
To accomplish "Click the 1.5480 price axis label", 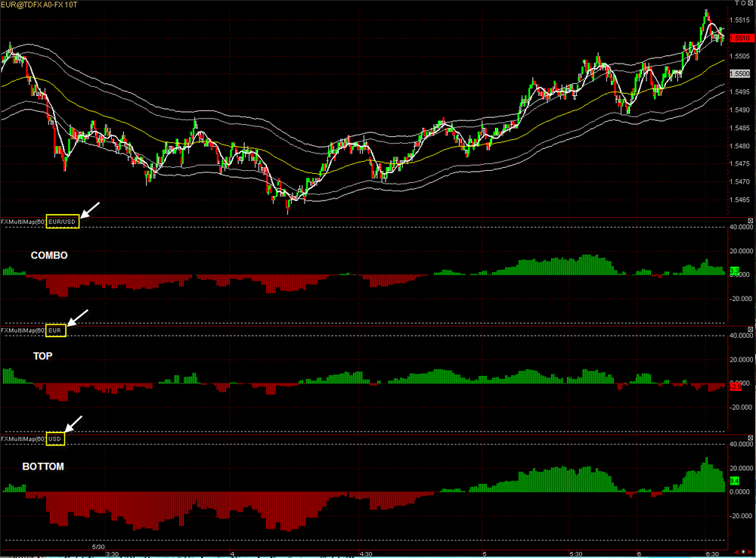I will pos(739,146).
